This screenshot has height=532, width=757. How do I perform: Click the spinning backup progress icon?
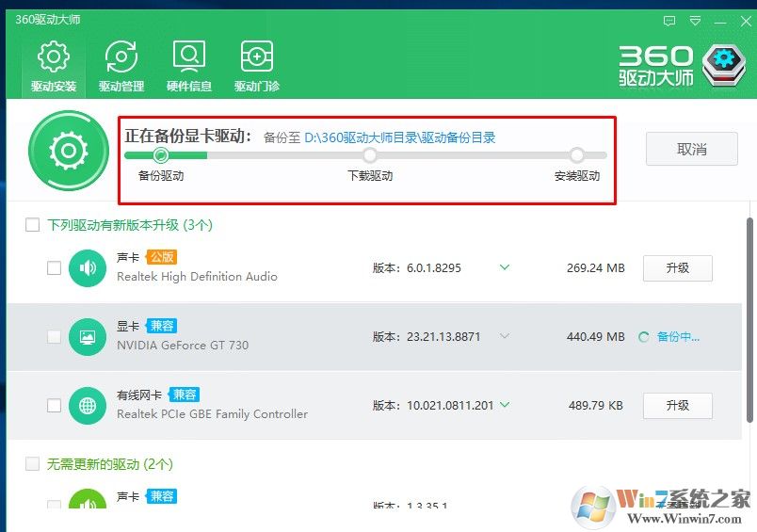coord(644,337)
